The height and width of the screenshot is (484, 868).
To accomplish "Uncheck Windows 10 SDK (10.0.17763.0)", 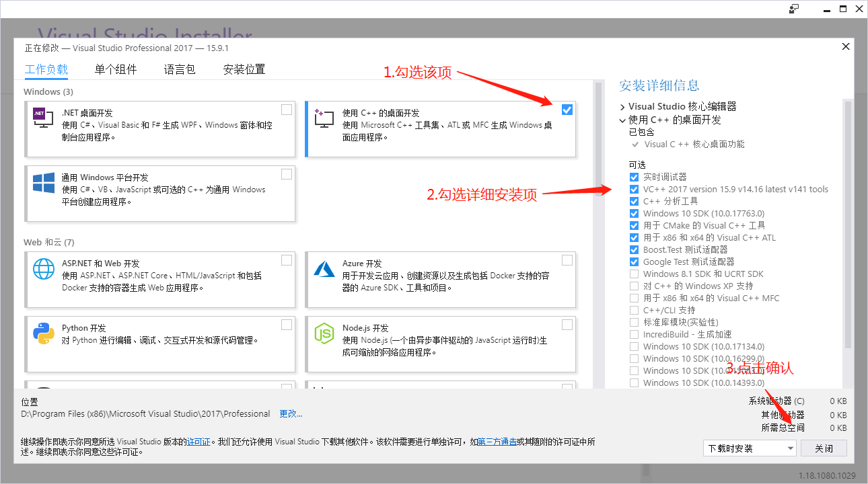I will [x=634, y=214].
